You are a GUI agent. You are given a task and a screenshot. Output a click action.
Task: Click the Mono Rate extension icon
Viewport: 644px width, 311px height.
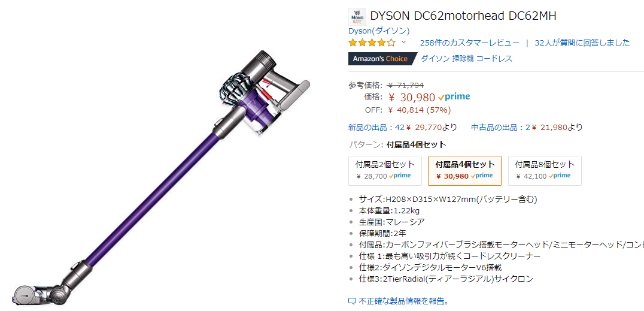click(357, 16)
